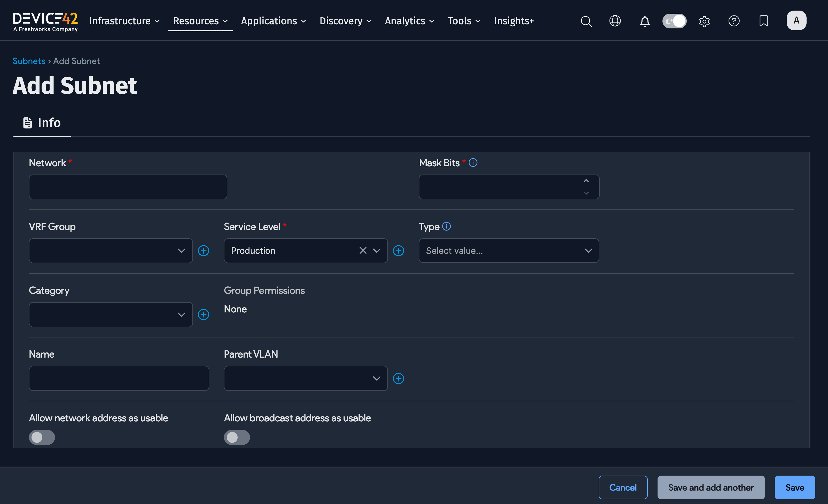The width and height of the screenshot is (828, 504).
Task: Open the settings gear menu
Action: [x=704, y=21]
